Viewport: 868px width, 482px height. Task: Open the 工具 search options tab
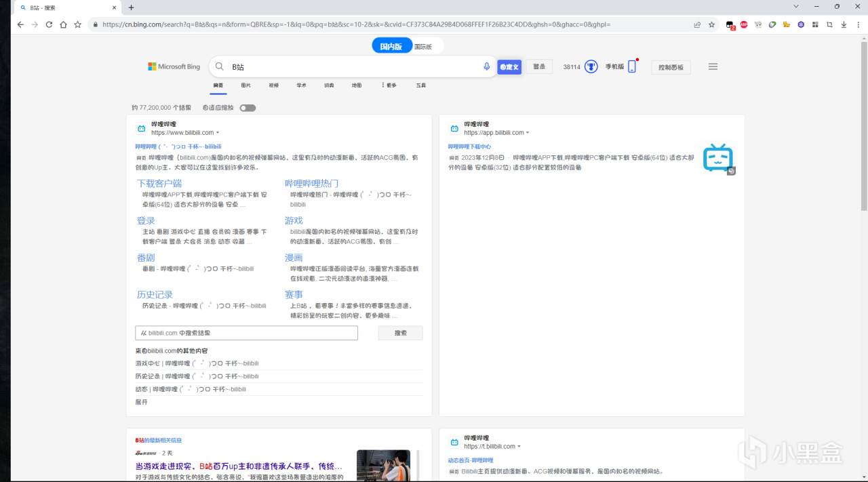[421, 85]
